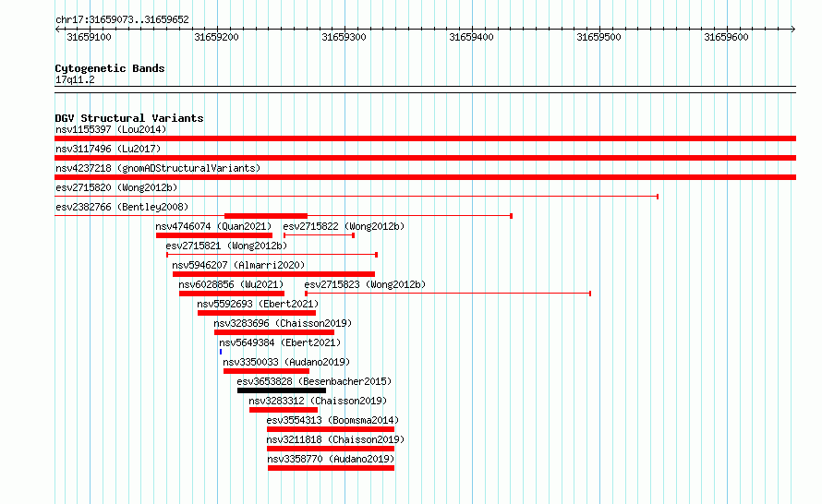Click the red bar under nsv5946207
Image resolution: width=822 pixels, height=504 pixels.
pos(273,274)
